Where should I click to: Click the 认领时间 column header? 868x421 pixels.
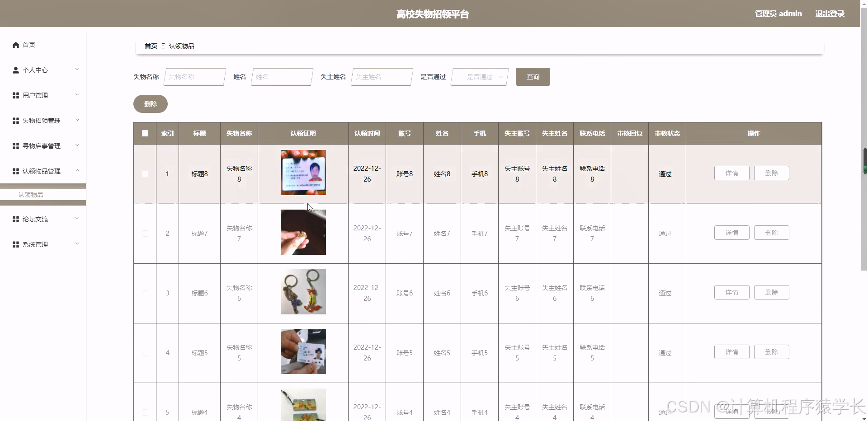(367, 133)
